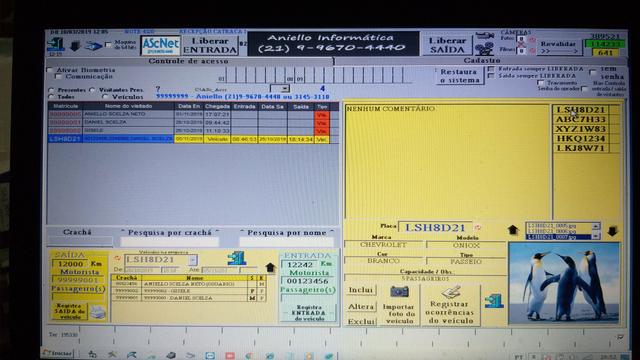Screen dimensions: 640x360
Task: Click the printer icon near Registra SAÍDA
Action: (x=98, y=312)
